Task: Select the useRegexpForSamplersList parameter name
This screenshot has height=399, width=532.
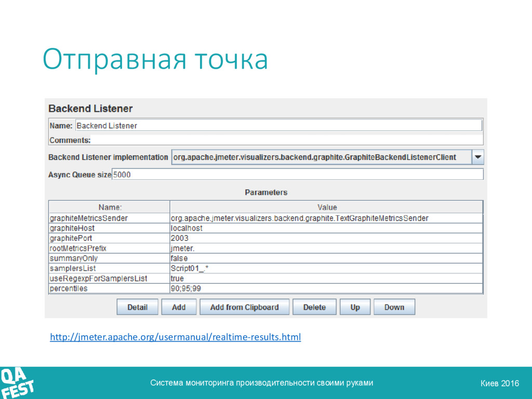Action: [x=109, y=278]
